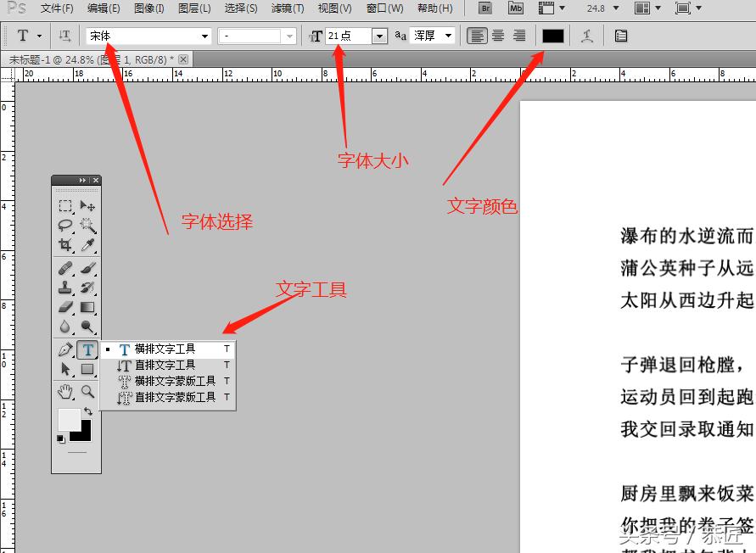Toggle right text alignment
The height and width of the screenshot is (553, 756).
(519, 36)
